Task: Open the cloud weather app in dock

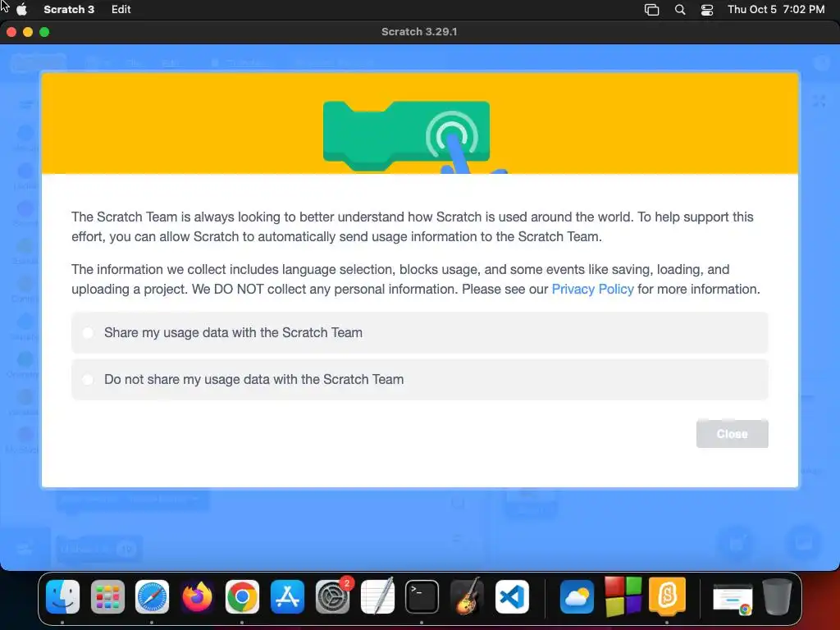Action: point(577,596)
